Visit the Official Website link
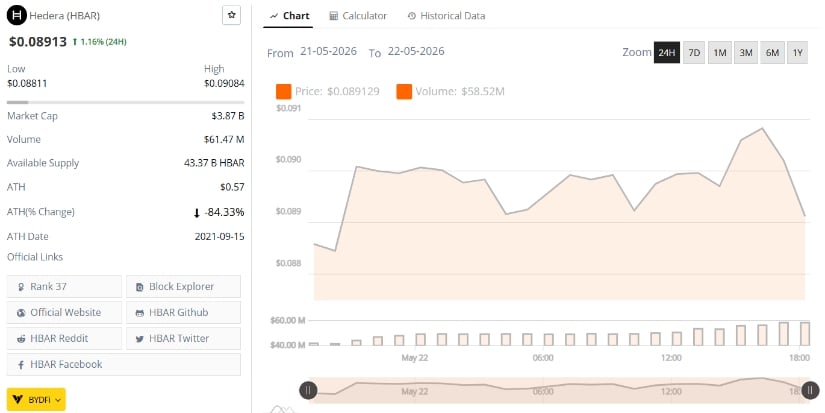Viewport: 825px width, 413px height. (x=64, y=313)
